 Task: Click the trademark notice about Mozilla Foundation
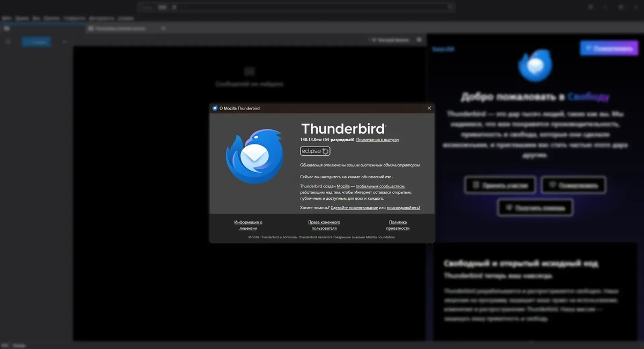(x=322, y=237)
